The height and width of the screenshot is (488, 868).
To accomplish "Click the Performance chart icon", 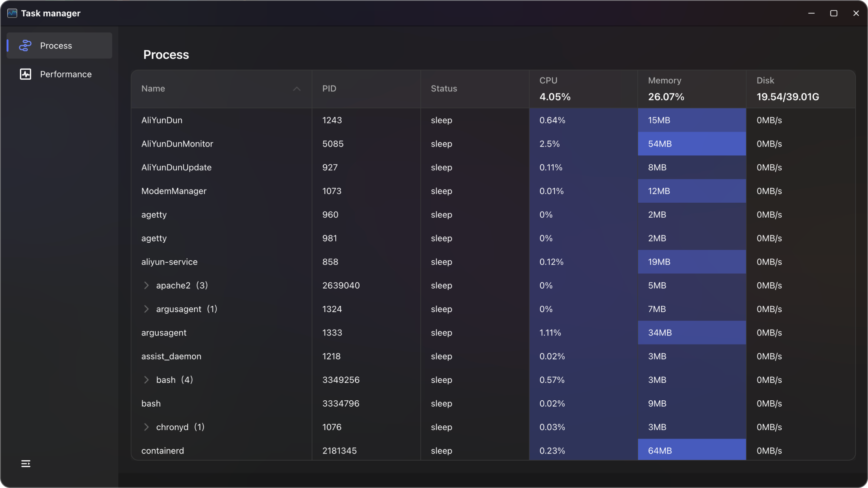I will 26,74.
